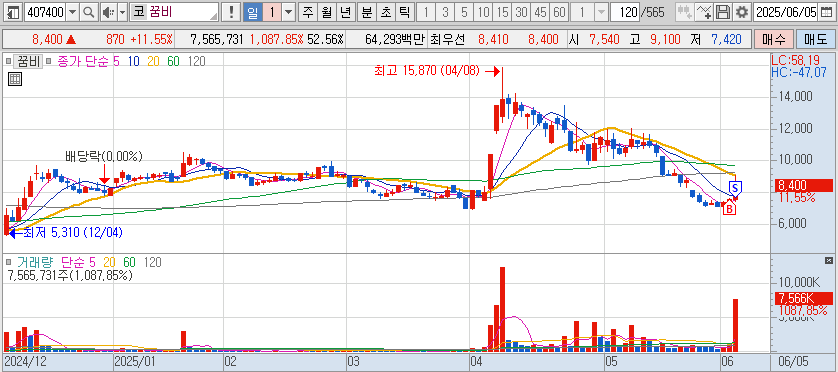Open dropdown arrow next to speaker icon

tap(122, 12)
